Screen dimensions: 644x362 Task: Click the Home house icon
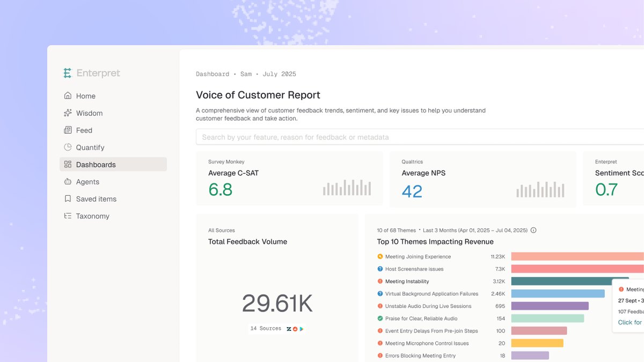tap(68, 96)
